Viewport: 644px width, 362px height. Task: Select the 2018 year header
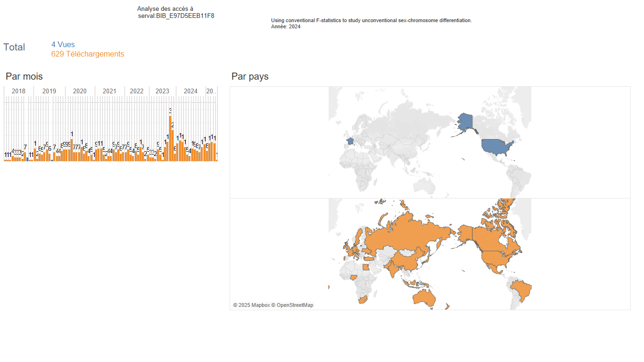click(18, 91)
